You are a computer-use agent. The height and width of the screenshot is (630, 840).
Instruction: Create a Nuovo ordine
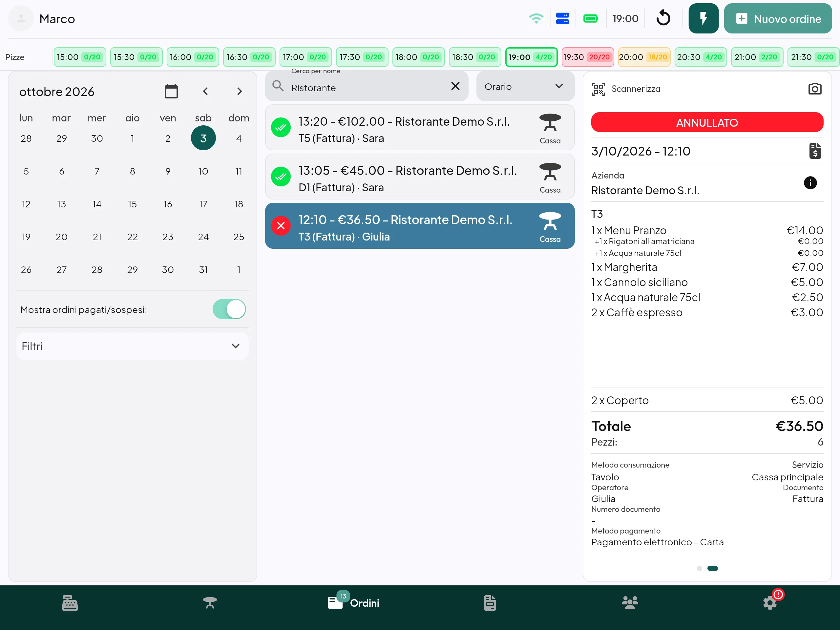coord(777,18)
